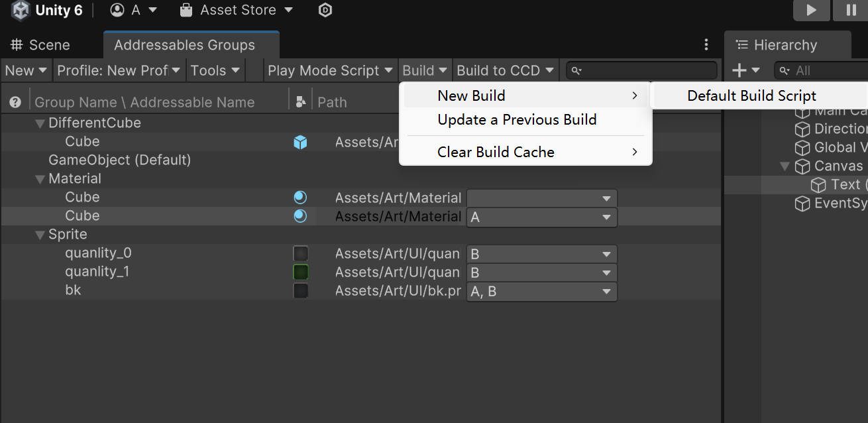Viewport: 868px width, 423px height.
Task: Click the asset type icon column header
Action: click(x=301, y=102)
